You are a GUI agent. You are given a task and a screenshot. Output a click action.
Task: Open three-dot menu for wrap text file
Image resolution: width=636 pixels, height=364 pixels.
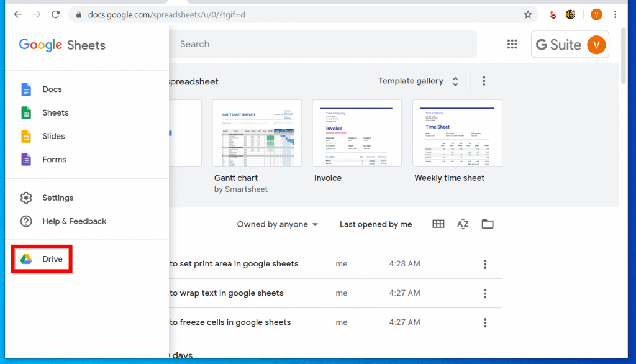pos(485,293)
